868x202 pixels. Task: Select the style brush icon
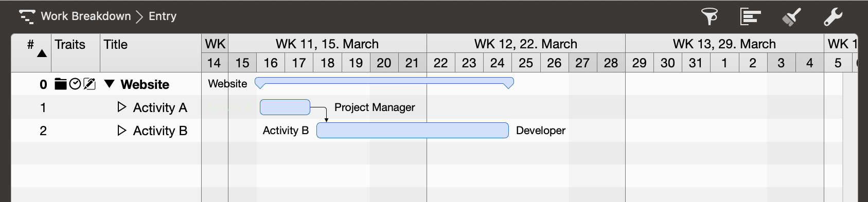click(791, 16)
